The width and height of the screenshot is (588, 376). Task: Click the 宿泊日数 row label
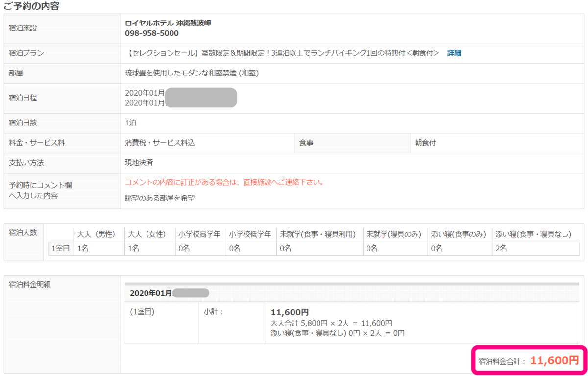click(x=23, y=123)
